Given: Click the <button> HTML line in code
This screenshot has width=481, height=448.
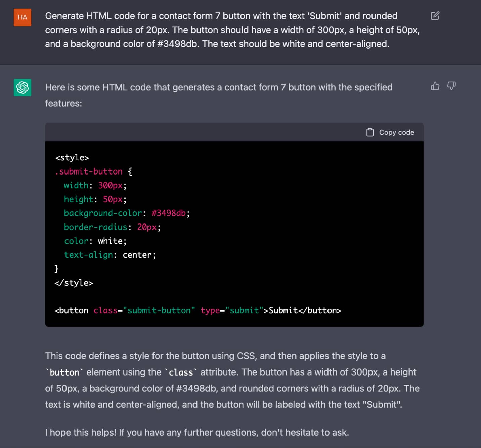Looking at the screenshot, I should [x=198, y=310].
